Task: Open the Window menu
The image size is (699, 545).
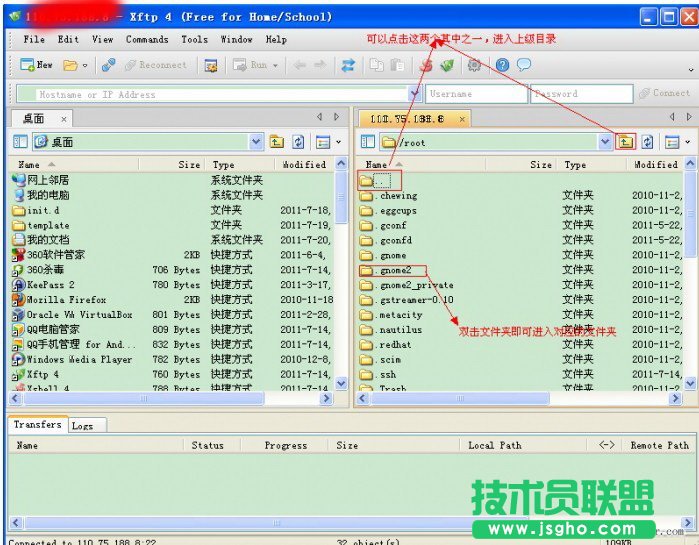Action: 236,39
